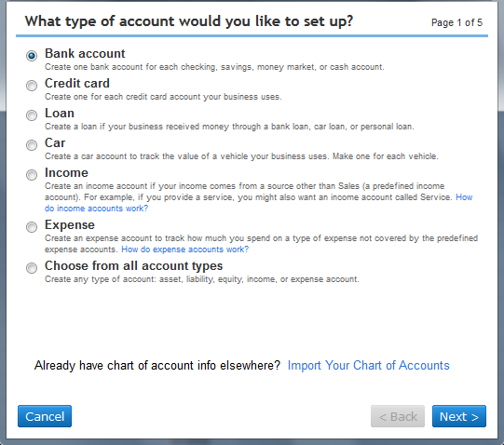This screenshot has width=504, height=445.
Task: Choose the Loan radio button
Action: [x=32, y=115]
